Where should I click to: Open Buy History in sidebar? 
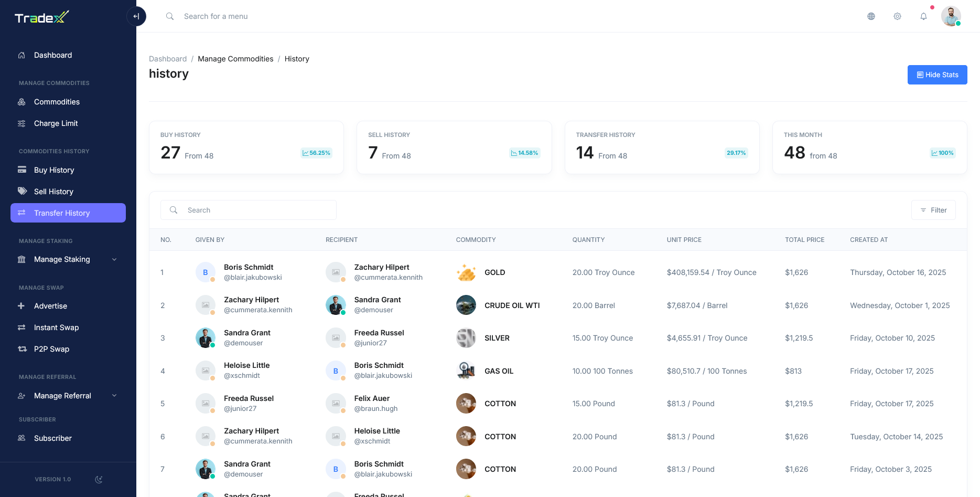(x=54, y=170)
